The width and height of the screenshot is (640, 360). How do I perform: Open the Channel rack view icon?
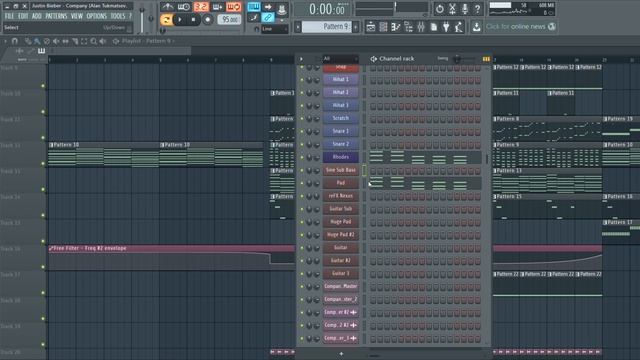[383, 27]
